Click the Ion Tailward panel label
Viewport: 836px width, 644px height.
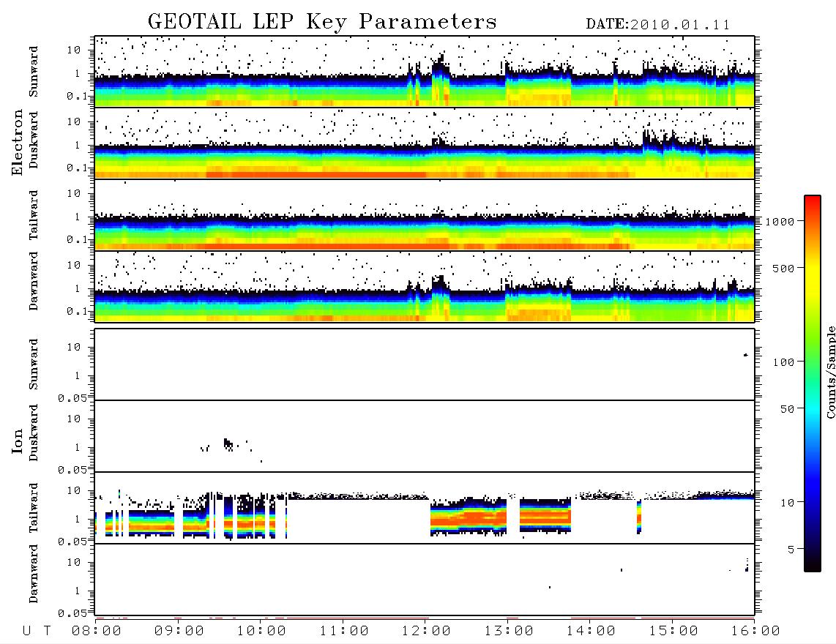(34, 508)
